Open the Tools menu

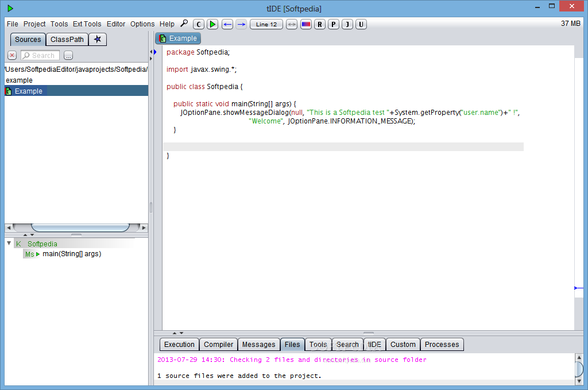(x=59, y=24)
